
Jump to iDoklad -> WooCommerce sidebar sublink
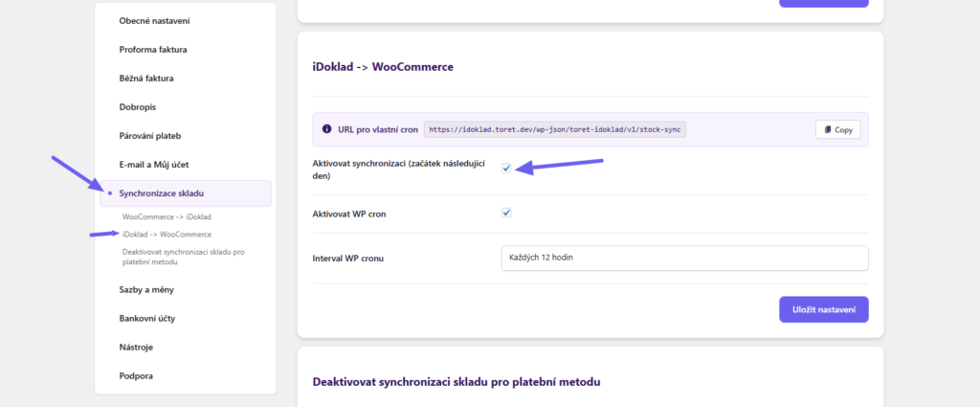[167, 234]
